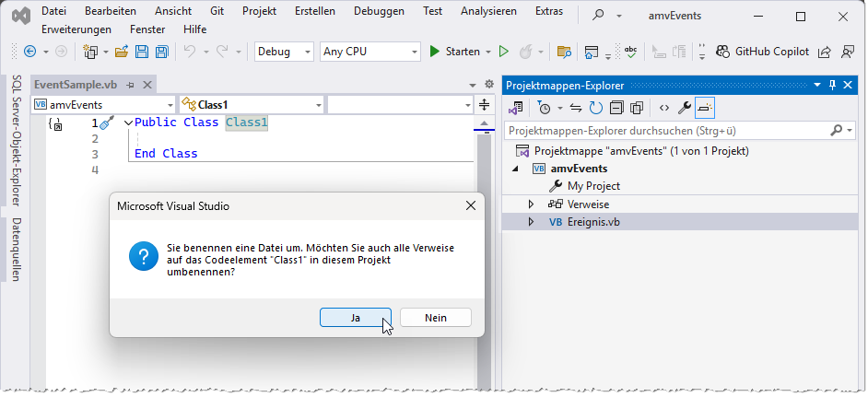This screenshot has height=397, width=868.
Task: Click the share icon next to Copilot
Action: click(x=824, y=52)
